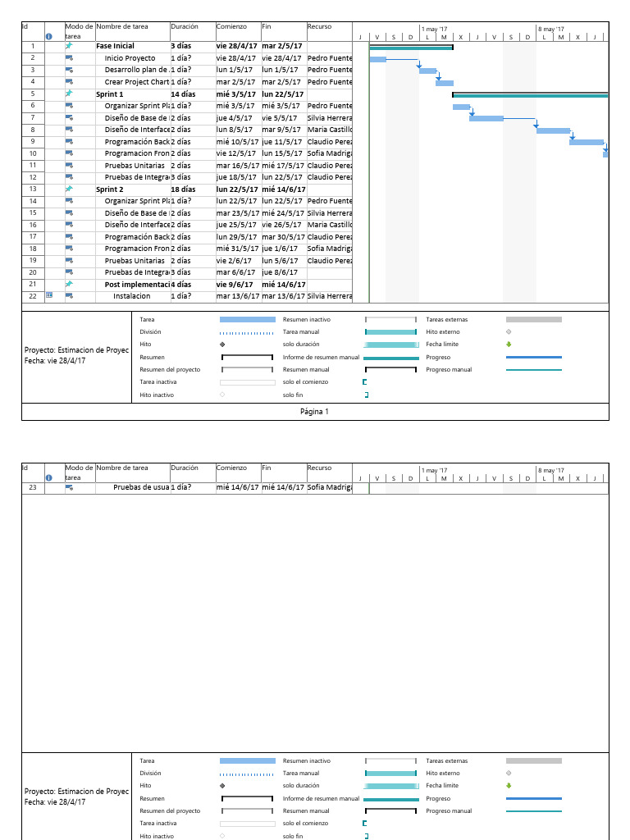This screenshot has width=630, height=840.
Task: Click the task mode icon in row 16
Action: pyautogui.click(x=69, y=225)
